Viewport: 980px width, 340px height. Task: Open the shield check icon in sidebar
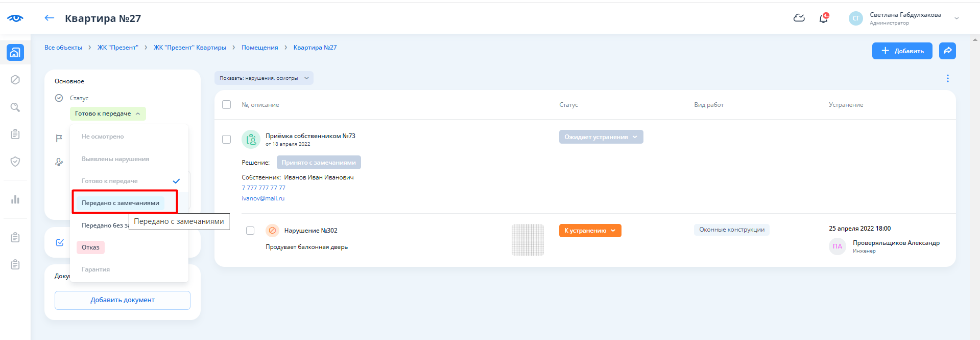point(15,162)
